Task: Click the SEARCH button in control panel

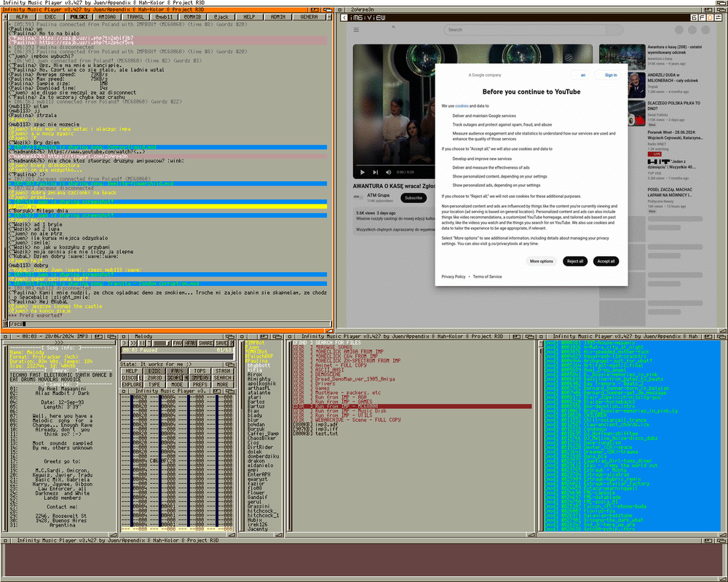Action: pos(223,378)
